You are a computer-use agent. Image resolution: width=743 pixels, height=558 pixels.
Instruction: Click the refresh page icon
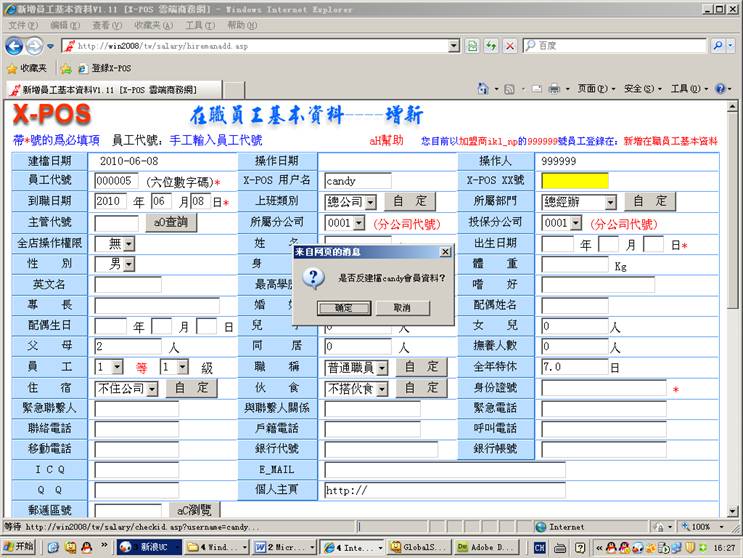click(x=491, y=46)
